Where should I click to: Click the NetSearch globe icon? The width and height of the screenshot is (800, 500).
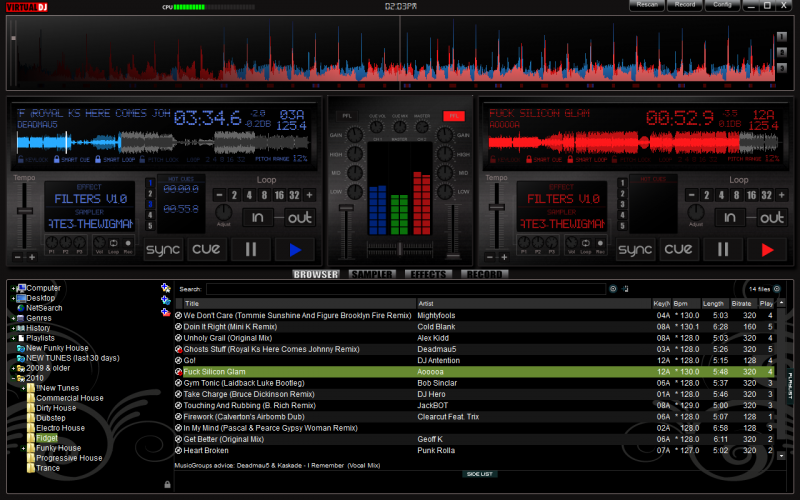tap(21, 308)
